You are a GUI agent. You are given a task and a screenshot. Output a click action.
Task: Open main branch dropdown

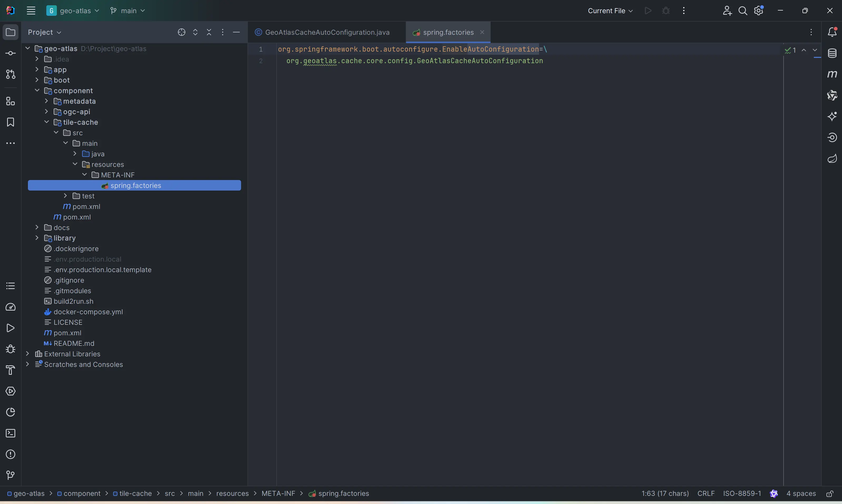pyautogui.click(x=128, y=11)
